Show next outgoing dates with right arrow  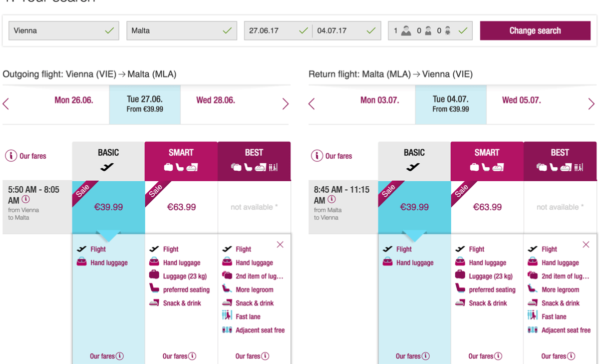point(285,104)
